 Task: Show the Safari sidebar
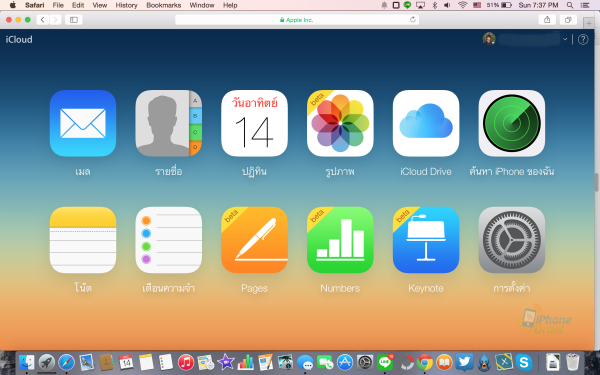tap(73, 20)
